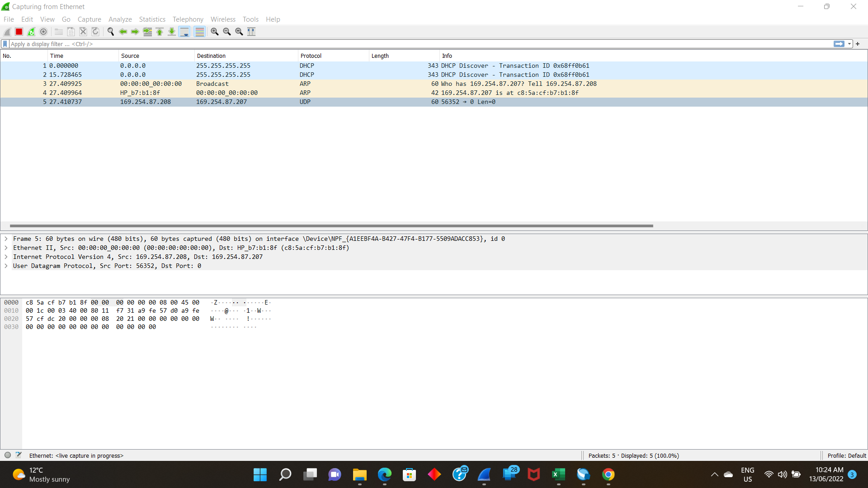Expand User Datagram Protocol row
Viewport: 868px width, 488px height.
coord(6,266)
